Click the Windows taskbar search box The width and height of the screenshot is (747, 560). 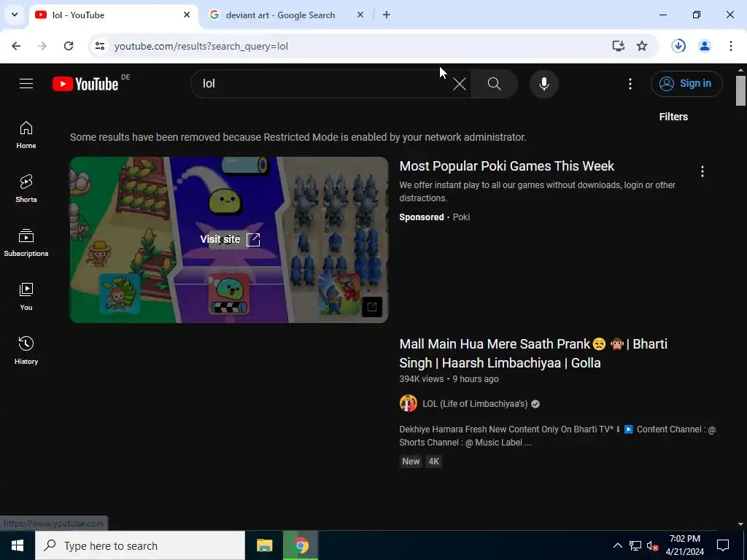(140, 545)
